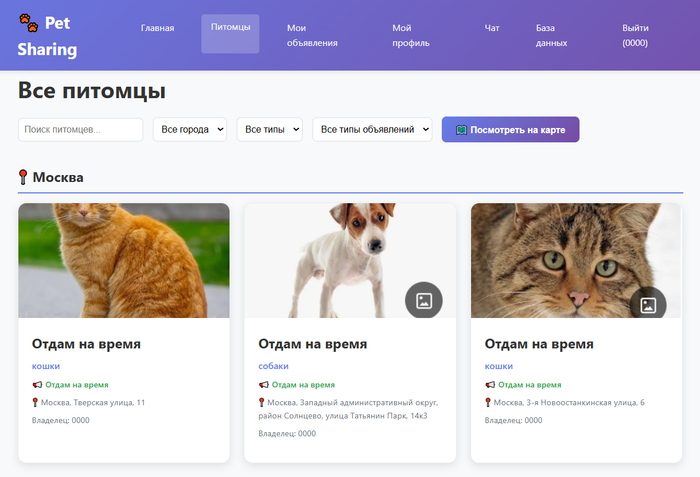Click the image gallery icon on dog photo
700x477 pixels.
[423, 301]
